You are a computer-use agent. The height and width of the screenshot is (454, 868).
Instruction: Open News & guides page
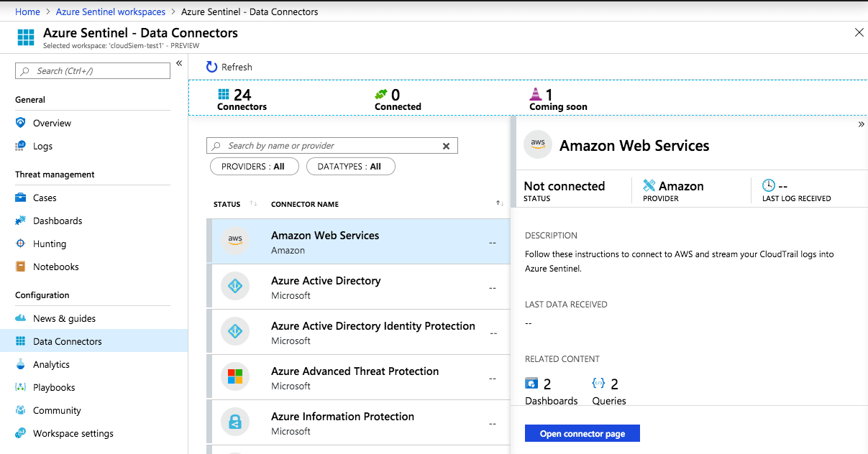(x=64, y=318)
